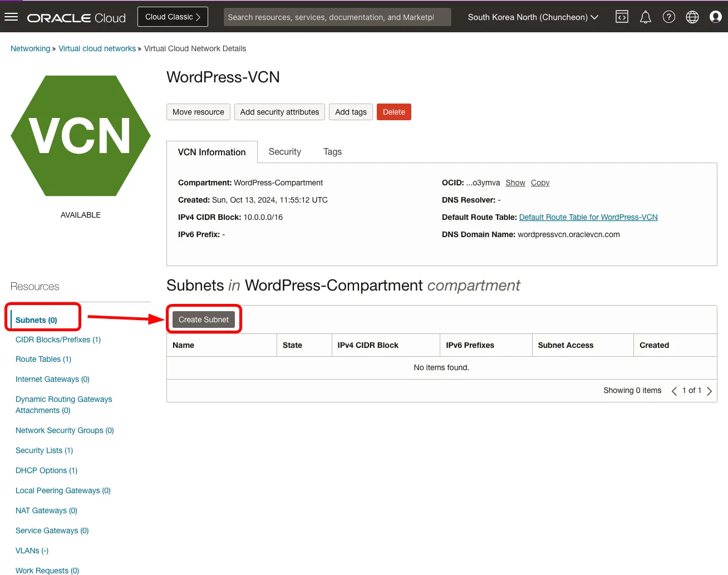The height and width of the screenshot is (575, 728).
Task: Select Subnets (0) in Resources
Action: [36, 320]
